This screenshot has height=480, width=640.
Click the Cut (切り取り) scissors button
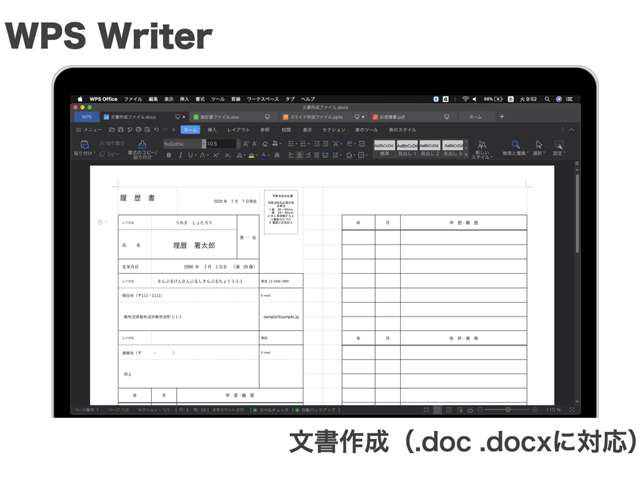[111, 143]
